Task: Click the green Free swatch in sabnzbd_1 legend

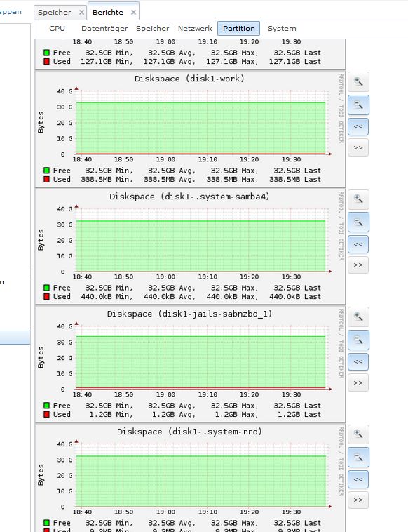Action: pyautogui.click(x=47, y=406)
